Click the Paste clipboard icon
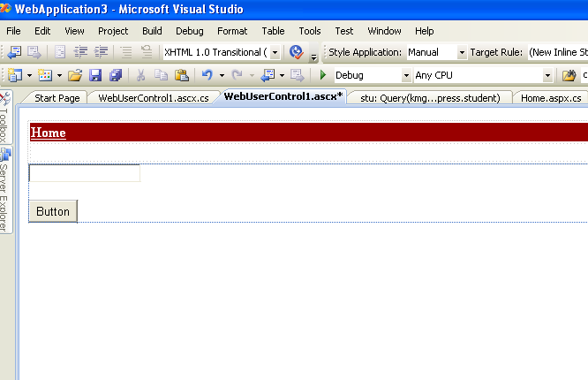Viewport: 588px width, 380px height. [182, 75]
